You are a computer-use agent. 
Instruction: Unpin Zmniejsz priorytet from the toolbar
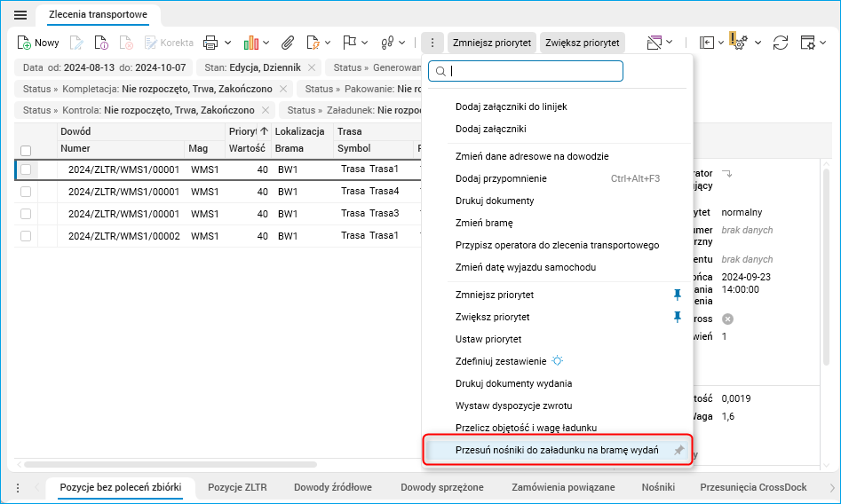tap(678, 295)
